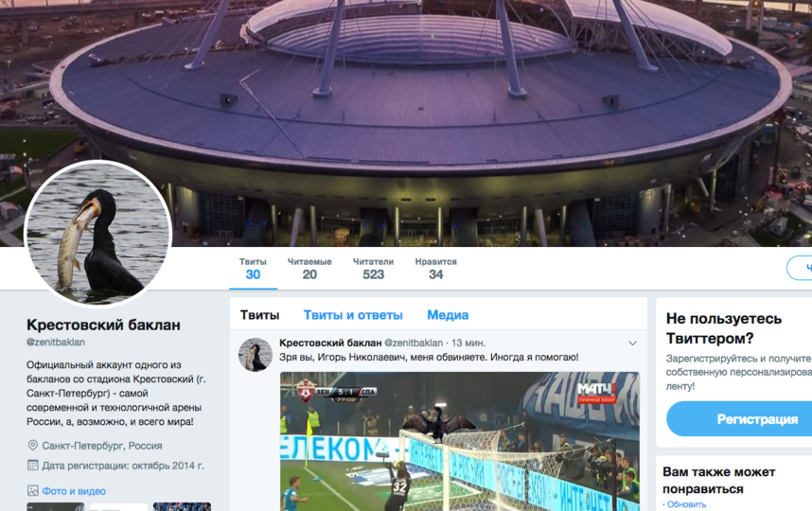The image size is (812, 511).
Task: Click the @zenitbaklan handle in the tweet
Action: (414, 343)
